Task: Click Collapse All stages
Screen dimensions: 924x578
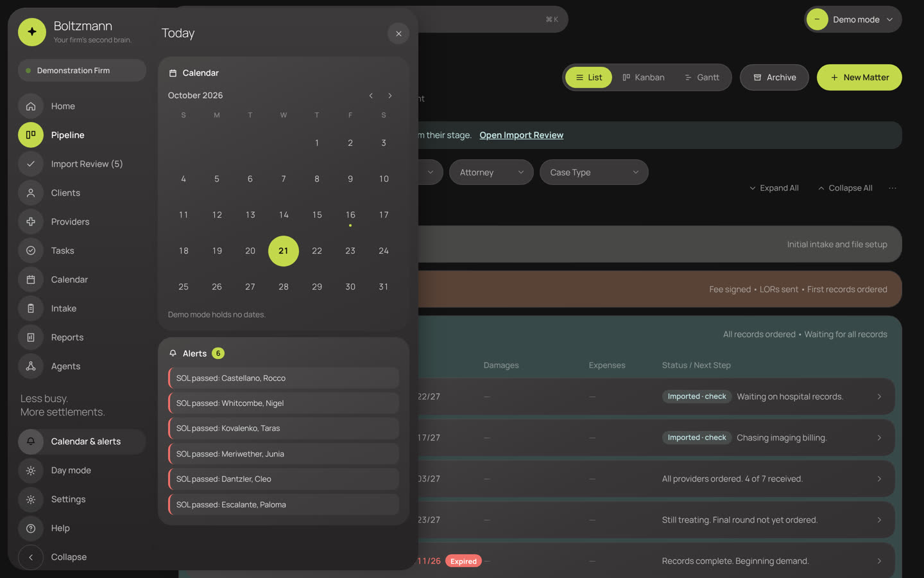Action: click(845, 188)
